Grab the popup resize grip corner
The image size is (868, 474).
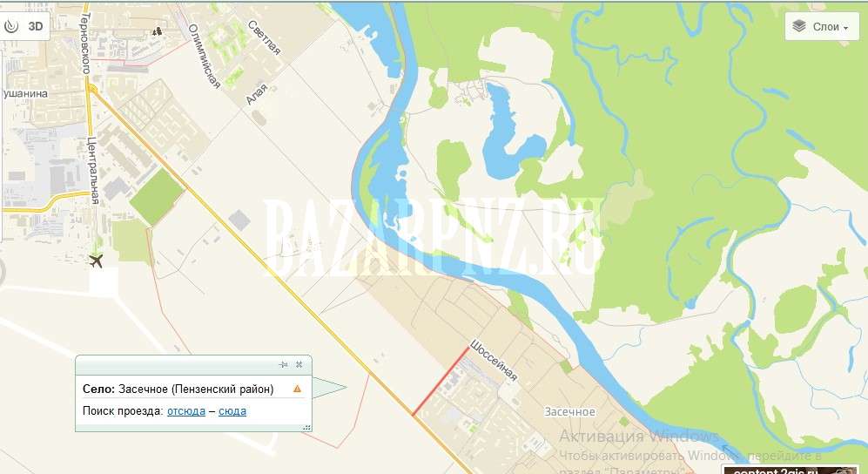point(307,428)
